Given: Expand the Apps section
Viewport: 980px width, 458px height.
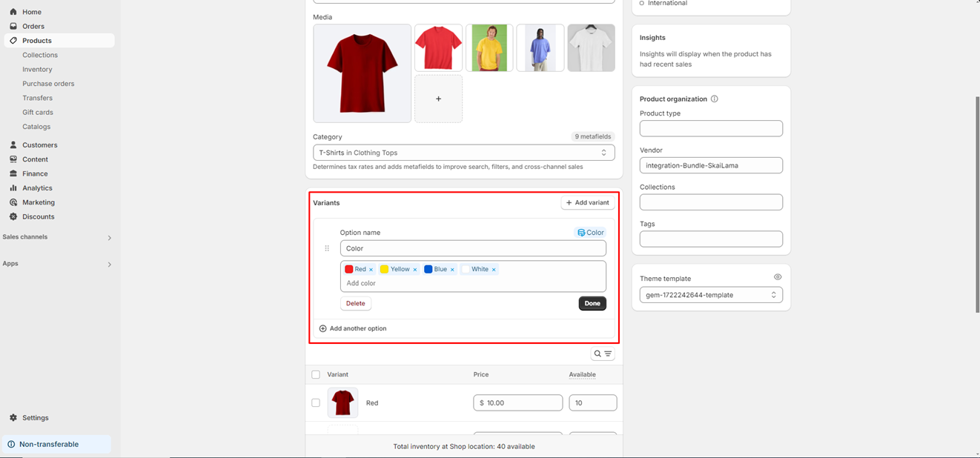Looking at the screenshot, I should (x=110, y=265).
